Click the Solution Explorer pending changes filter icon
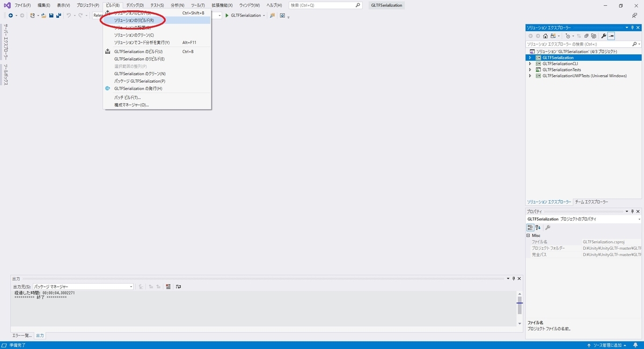 [569, 36]
